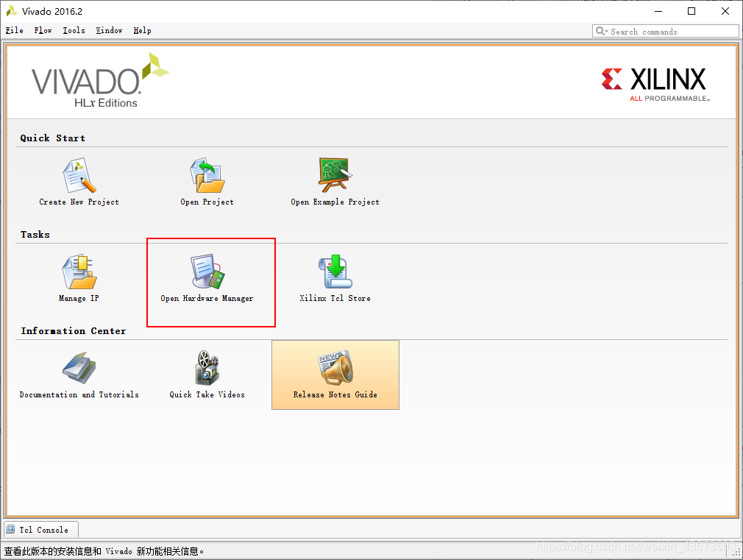Click the Create New Project icon
743x560 pixels.
[79, 175]
